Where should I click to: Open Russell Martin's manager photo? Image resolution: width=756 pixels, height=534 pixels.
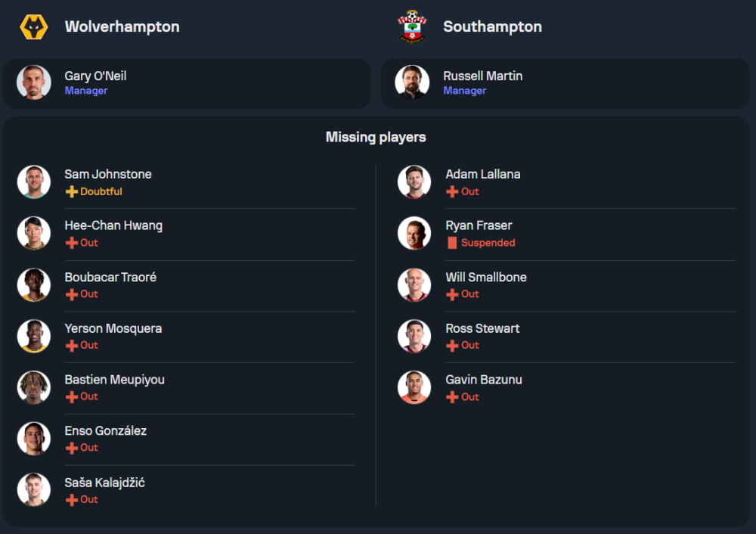coord(412,82)
